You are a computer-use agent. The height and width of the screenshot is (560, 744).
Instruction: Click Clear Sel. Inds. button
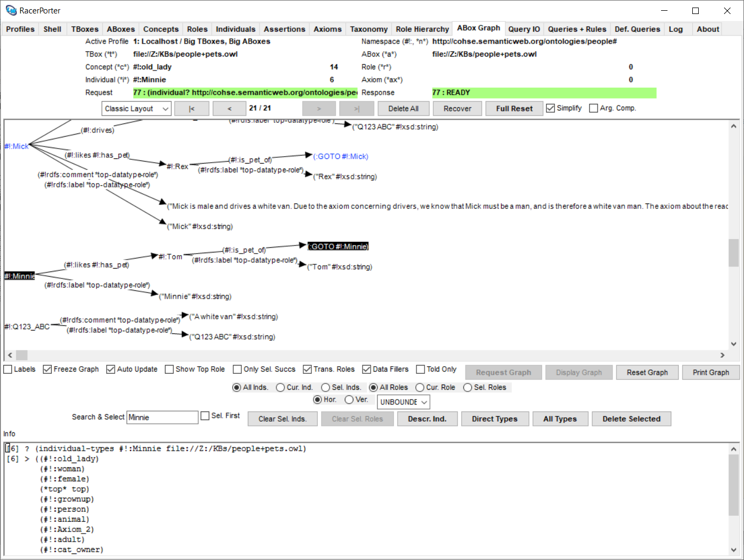[x=282, y=419]
